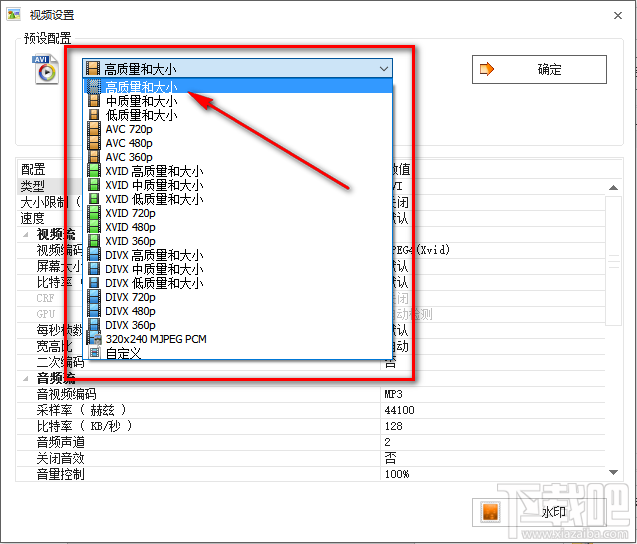
Task: Choose 自定义 custom preset
Action: 238,353
